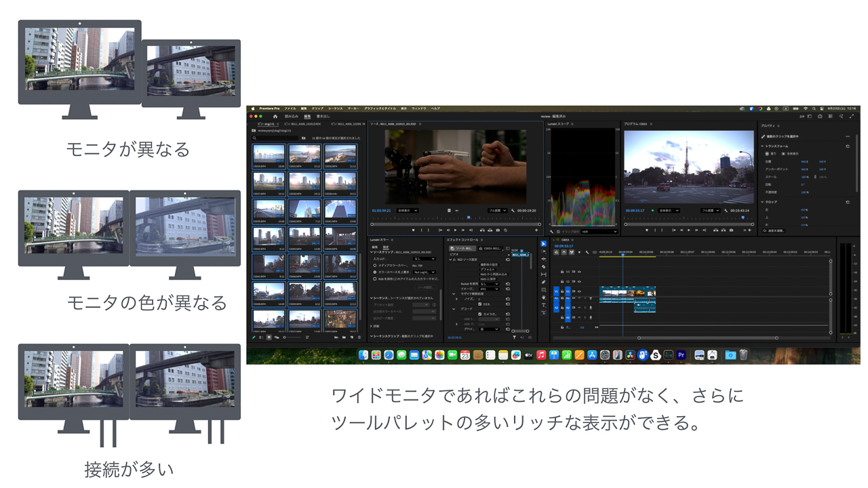Collapse the トランスフォーム section in Properties
The image size is (868, 488).
pyautogui.click(x=762, y=146)
